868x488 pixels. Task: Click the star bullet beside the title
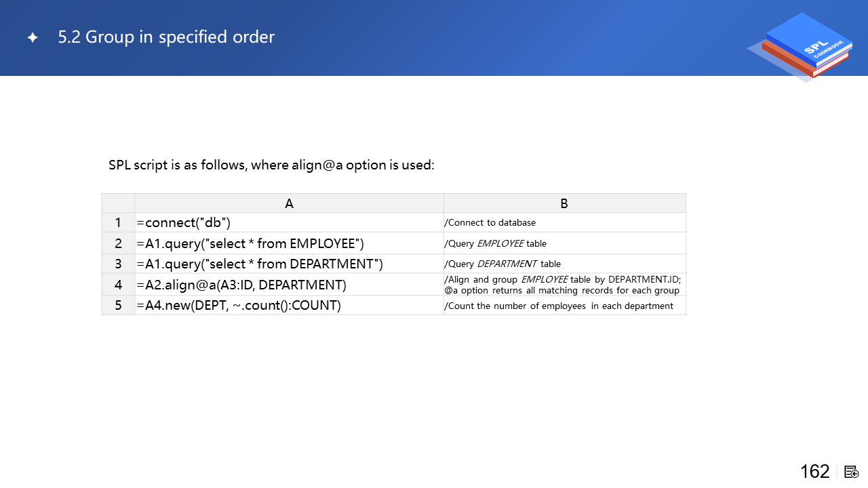click(x=33, y=38)
